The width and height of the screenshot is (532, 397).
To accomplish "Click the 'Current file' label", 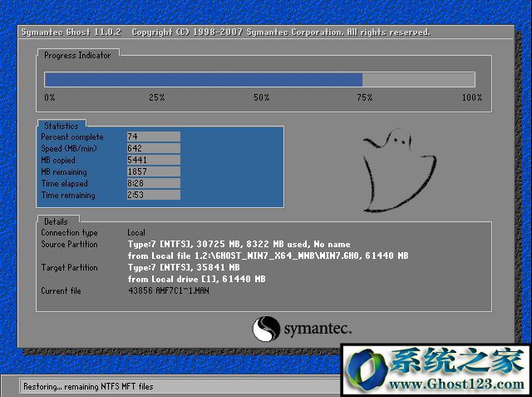I will [61, 290].
